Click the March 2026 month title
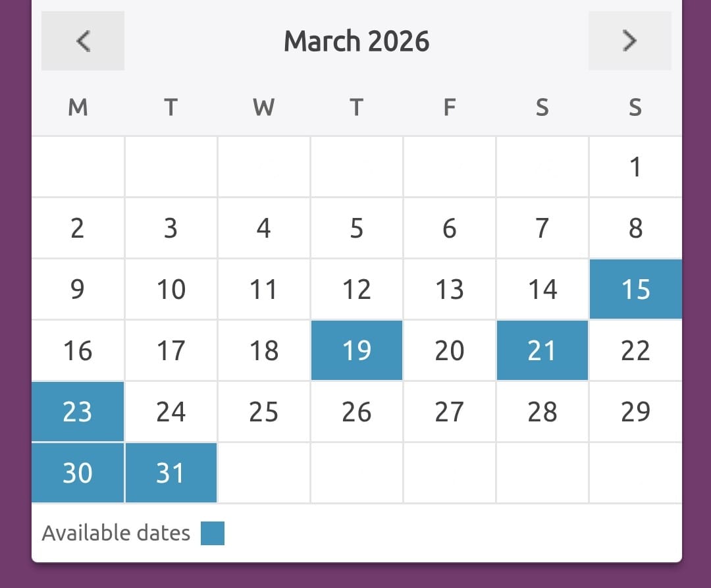The width and height of the screenshot is (711, 588). pos(356,41)
